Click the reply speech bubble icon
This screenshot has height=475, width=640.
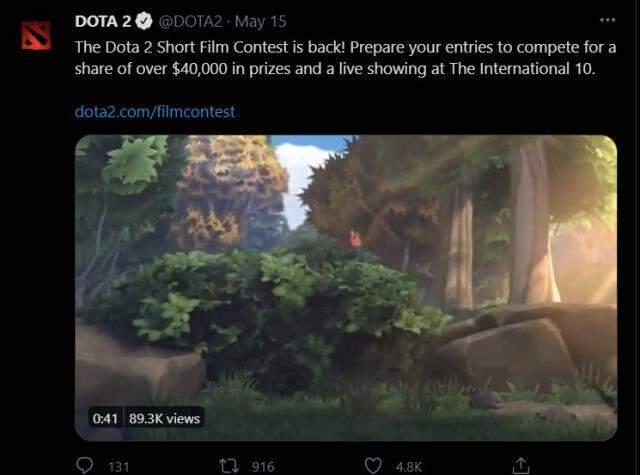pyautogui.click(x=84, y=466)
